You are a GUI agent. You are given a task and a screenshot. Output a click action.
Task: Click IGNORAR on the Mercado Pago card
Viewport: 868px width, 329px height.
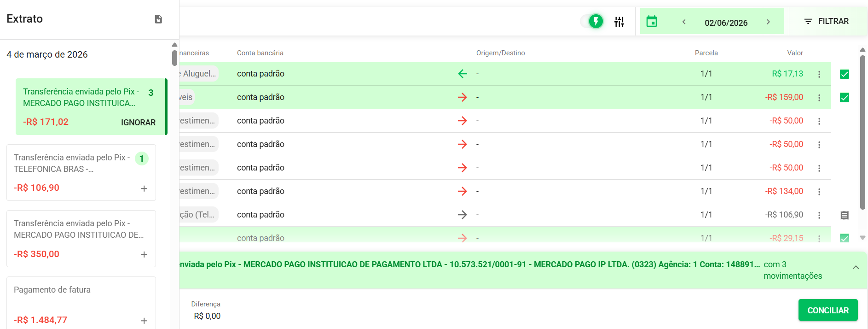pos(138,122)
